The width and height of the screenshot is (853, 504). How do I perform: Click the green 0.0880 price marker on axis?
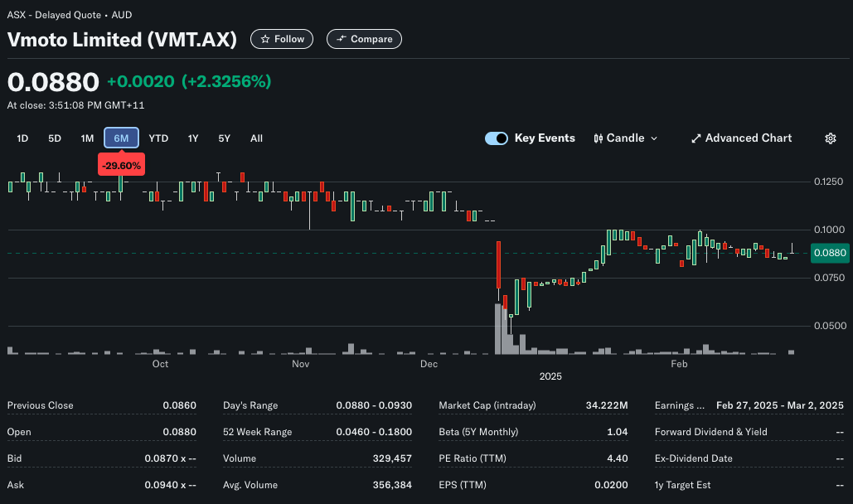[830, 253]
